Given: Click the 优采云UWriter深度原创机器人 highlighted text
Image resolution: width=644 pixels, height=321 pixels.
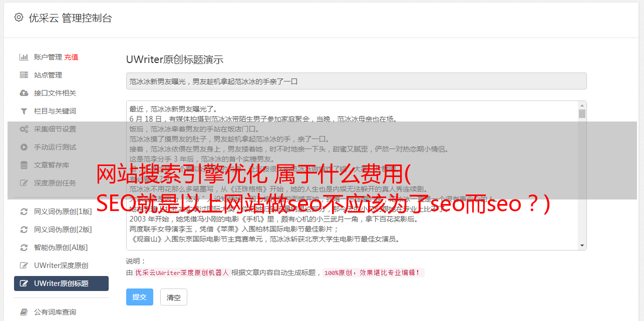Looking at the screenshot, I should [x=182, y=273].
